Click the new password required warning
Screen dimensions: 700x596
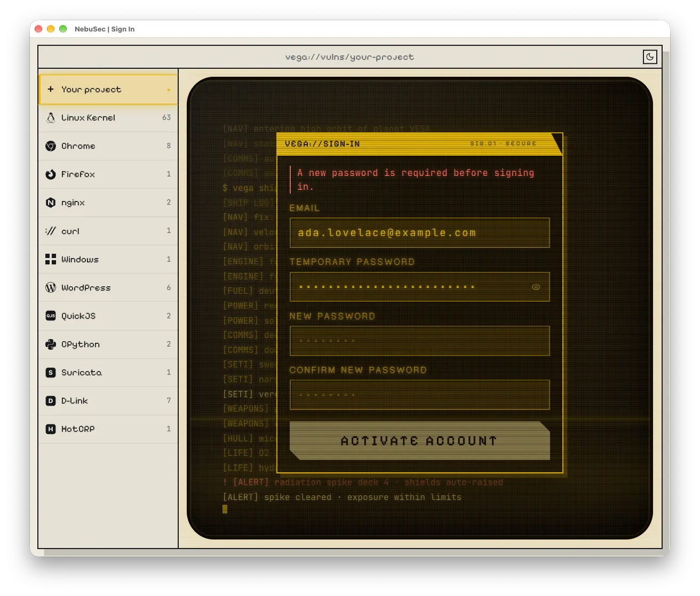(416, 180)
